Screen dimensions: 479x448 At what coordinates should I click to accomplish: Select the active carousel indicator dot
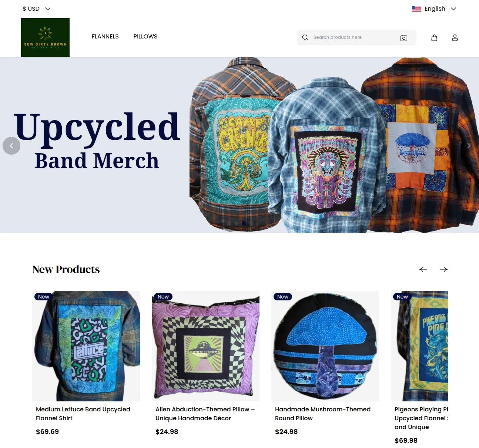(244, 223)
